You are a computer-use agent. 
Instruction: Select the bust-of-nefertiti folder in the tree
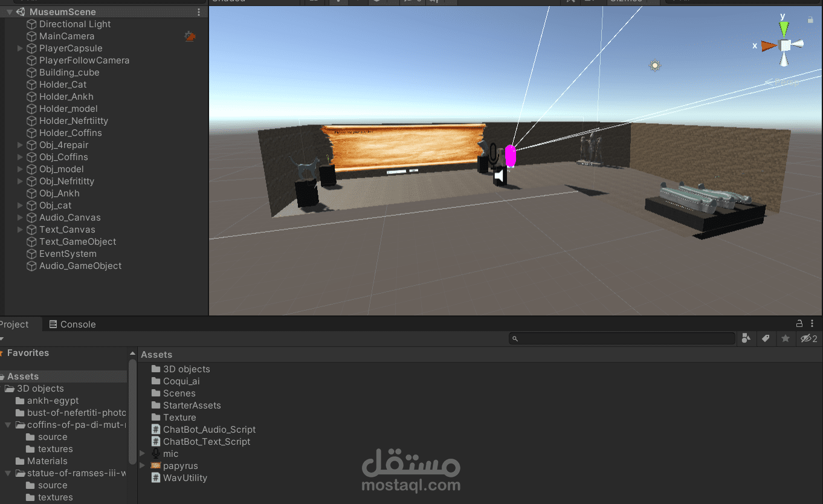(76, 413)
